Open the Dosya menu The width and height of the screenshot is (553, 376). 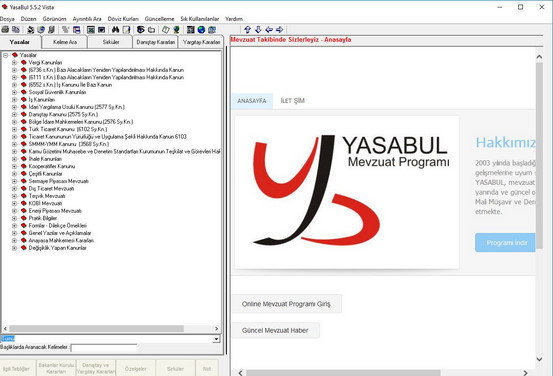point(7,19)
